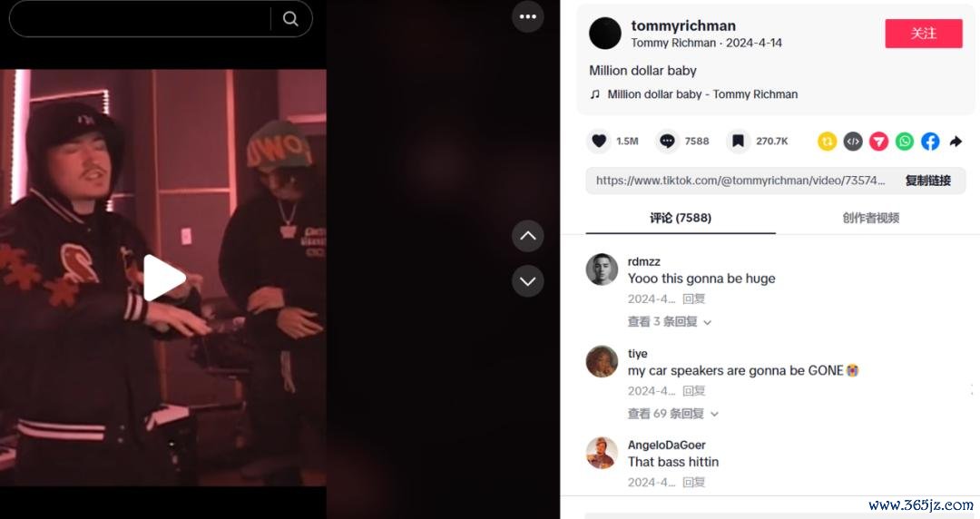Image resolution: width=980 pixels, height=519 pixels.
Task: Save video with bookmark icon
Action: click(x=738, y=142)
